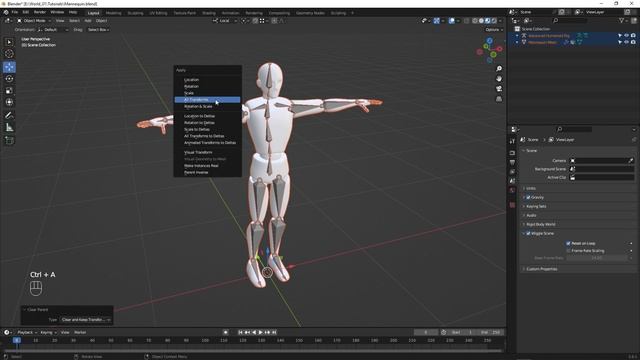Select the Cursor tool in the left toolbar

[9, 54]
